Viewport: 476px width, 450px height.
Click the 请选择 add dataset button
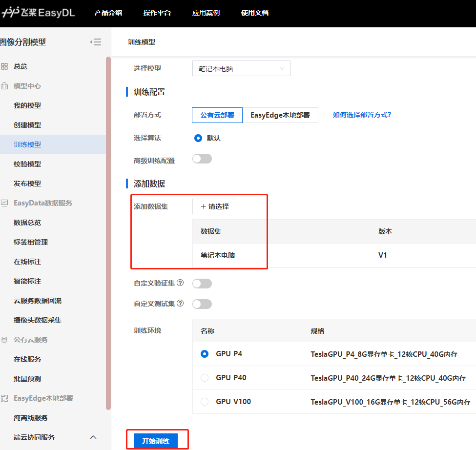215,206
